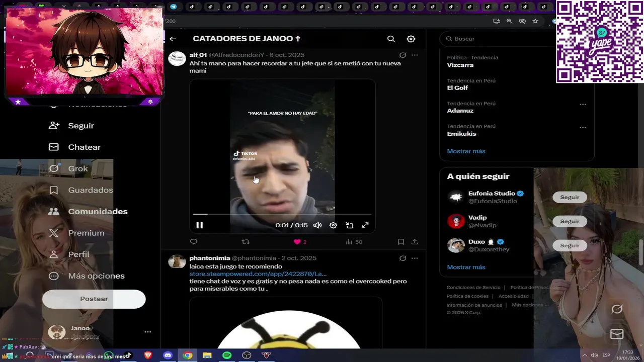Open Comunidades in the sidebar
644x362 pixels.
(x=88, y=212)
